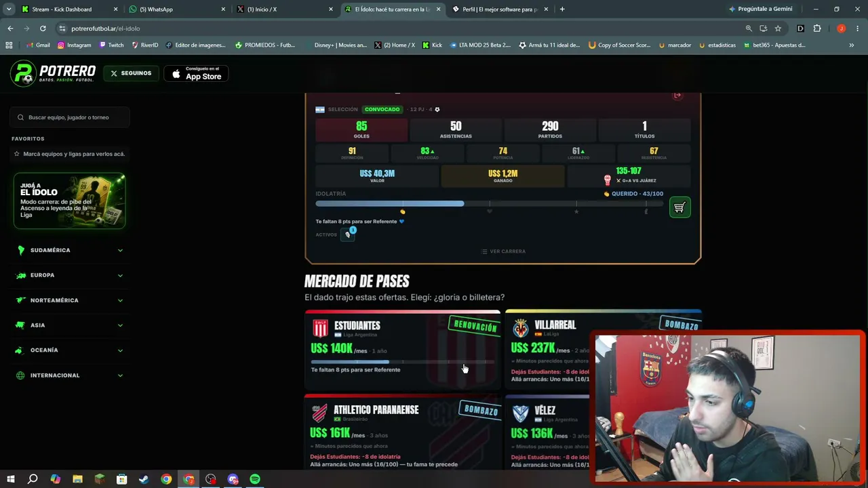This screenshot has width=868, height=488.
Task: Click the Estudiantes club crest
Action: tap(320, 328)
